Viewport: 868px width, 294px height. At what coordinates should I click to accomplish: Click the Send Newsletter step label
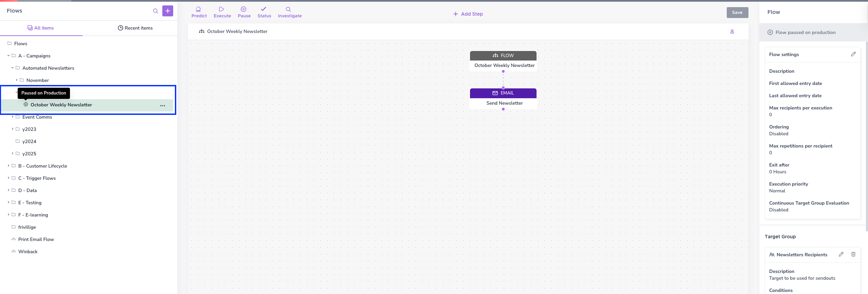[505, 103]
